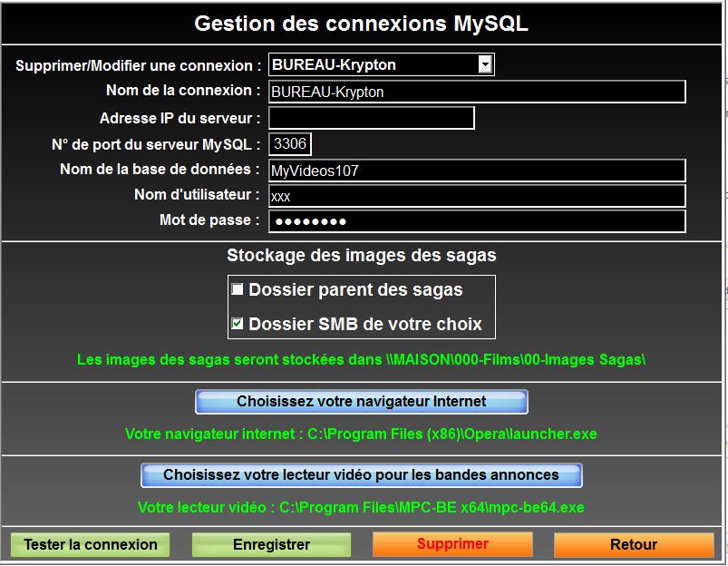Screen dimensions: 728x566
Task: Delete the connection using the Supprimer button
Action: coord(452,544)
